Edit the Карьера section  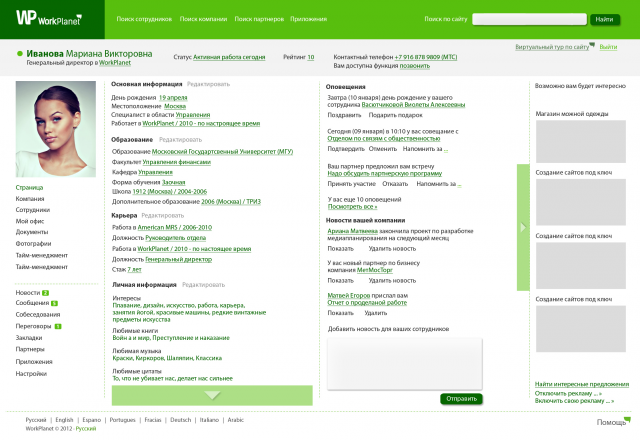(x=163, y=216)
